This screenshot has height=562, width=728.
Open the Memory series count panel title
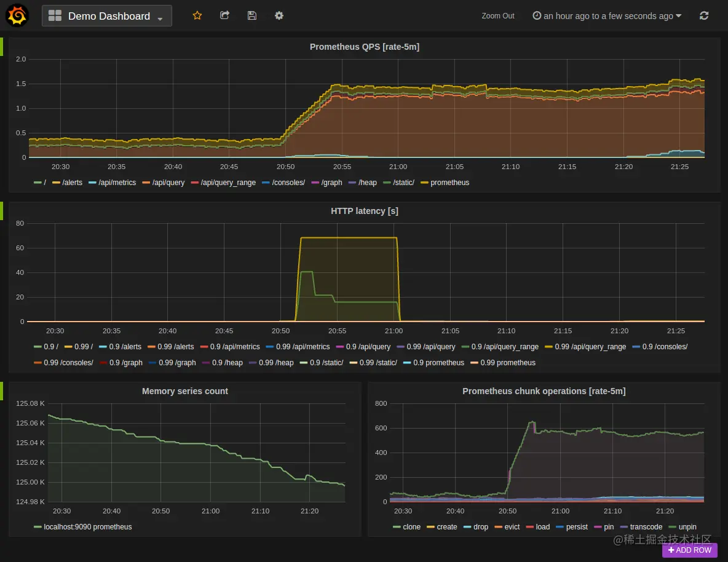click(x=185, y=391)
